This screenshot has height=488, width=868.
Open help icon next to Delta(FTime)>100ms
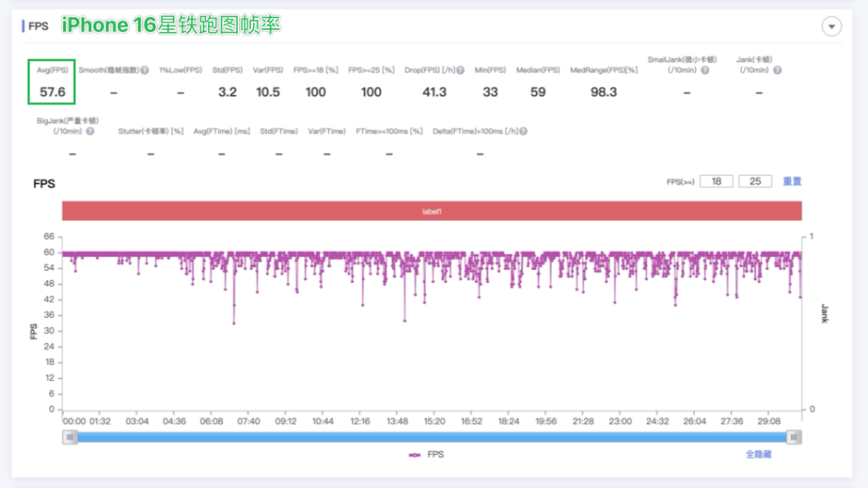pyautogui.click(x=523, y=131)
